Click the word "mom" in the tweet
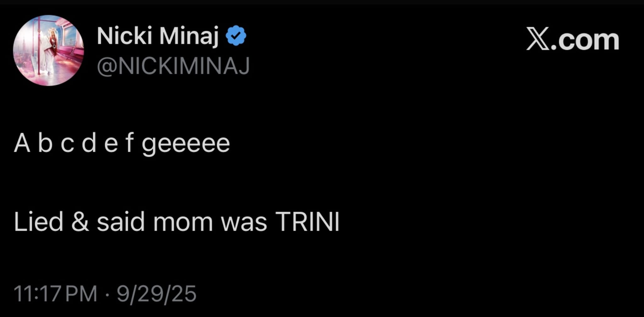This screenshot has height=317, width=644. pyautogui.click(x=183, y=222)
